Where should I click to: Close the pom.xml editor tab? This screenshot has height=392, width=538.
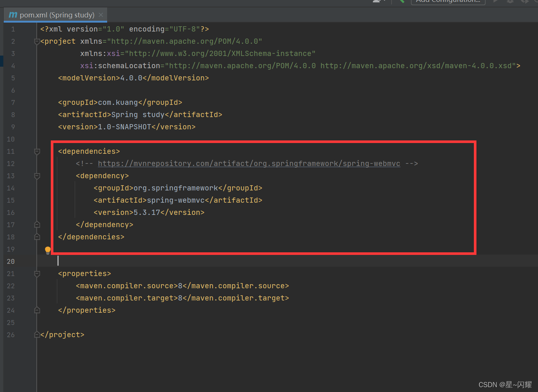[101, 15]
